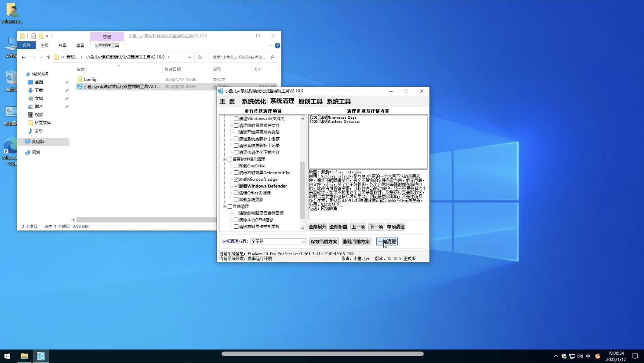This screenshot has width=644, height=363.
Task: Switch to the 系统工具 tab
Action: pyautogui.click(x=339, y=102)
